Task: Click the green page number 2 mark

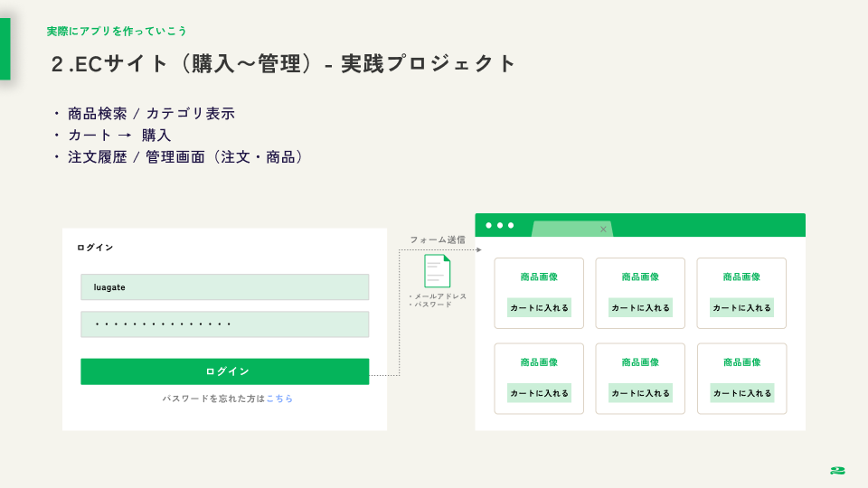Action: [x=837, y=470]
